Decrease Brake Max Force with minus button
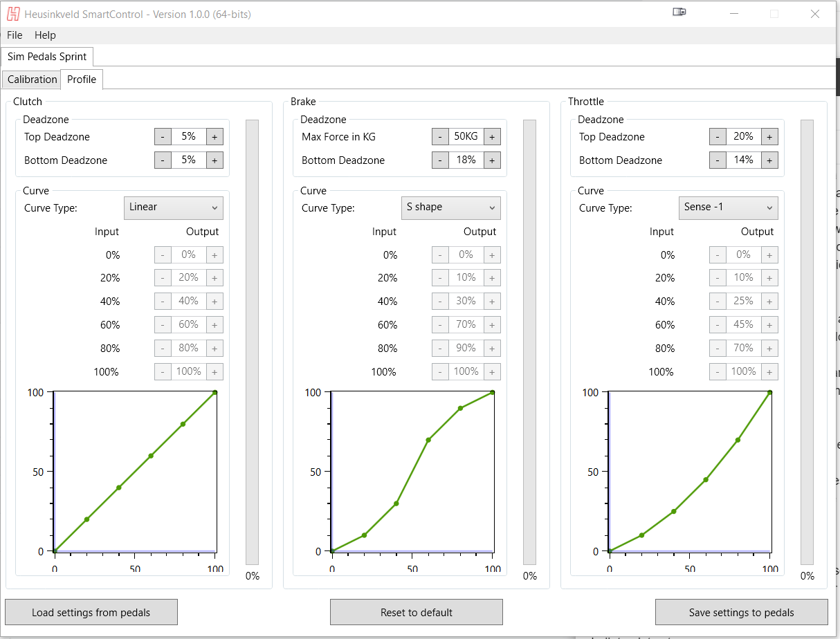The image size is (840, 639). [x=440, y=137]
